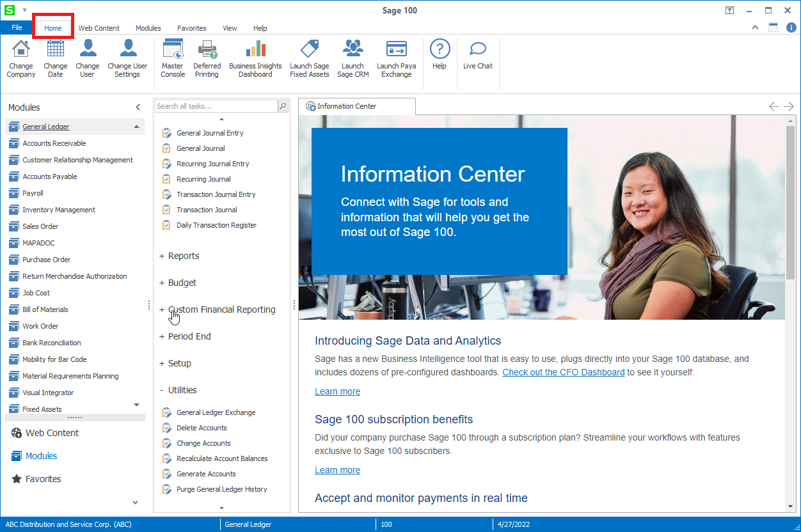Select the Information Center tab
This screenshot has height=532, width=801.
(x=357, y=106)
